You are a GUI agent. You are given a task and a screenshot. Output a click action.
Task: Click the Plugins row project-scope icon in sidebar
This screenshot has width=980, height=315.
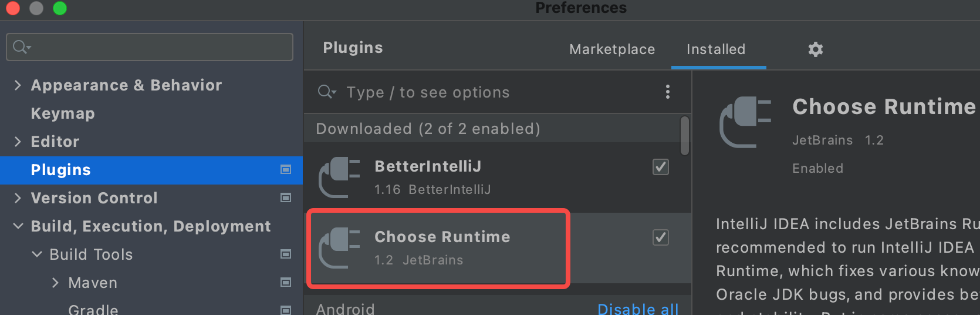pos(286,170)
